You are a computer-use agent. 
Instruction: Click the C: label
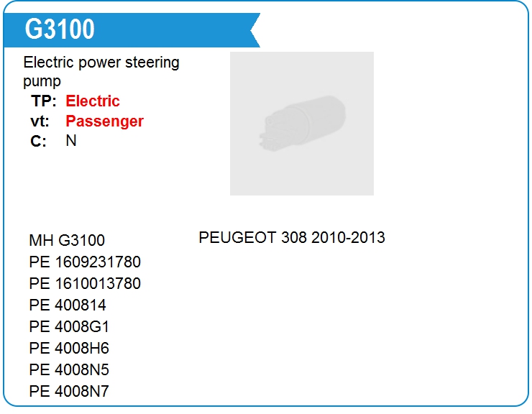coord(38,141)
